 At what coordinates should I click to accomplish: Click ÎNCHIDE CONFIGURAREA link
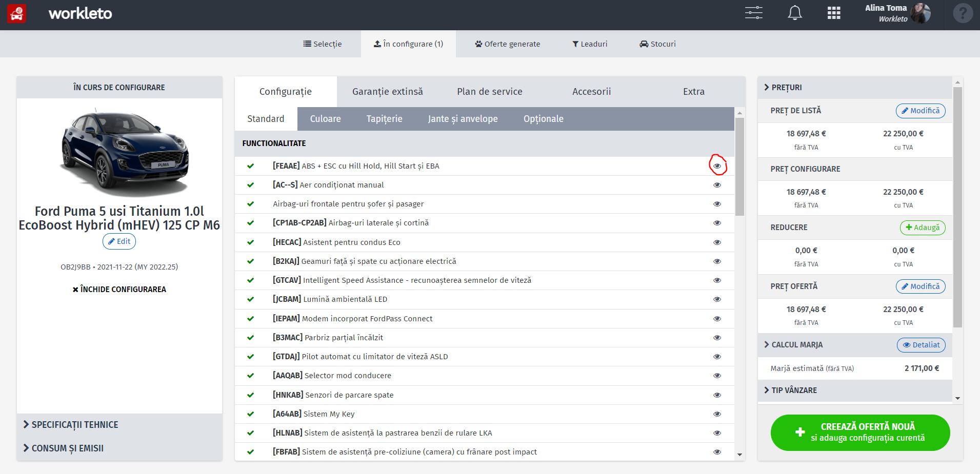tap(119, 290)
